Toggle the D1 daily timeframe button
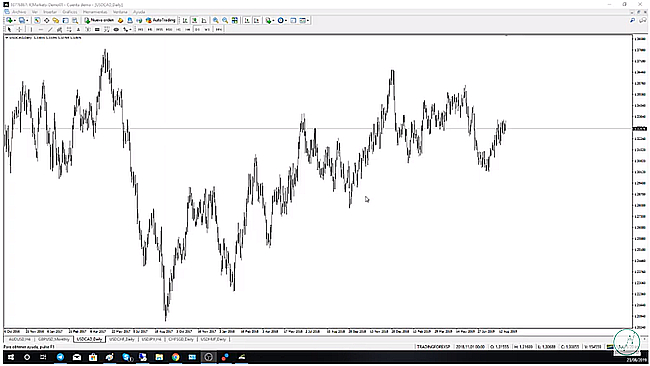The height and width of the screenshot is (366, 650). [197, 29]
